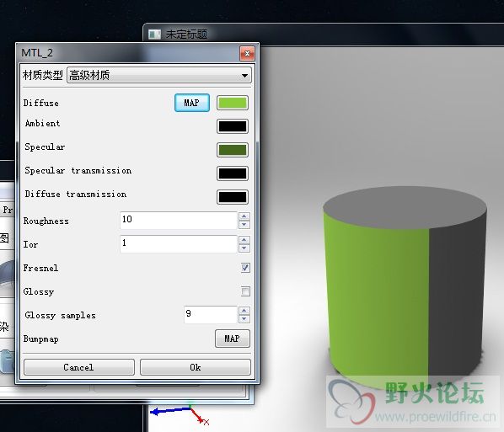504x432 pixels.
Task: Click the Bumpmap MAP button
Action: pos(232,339)
